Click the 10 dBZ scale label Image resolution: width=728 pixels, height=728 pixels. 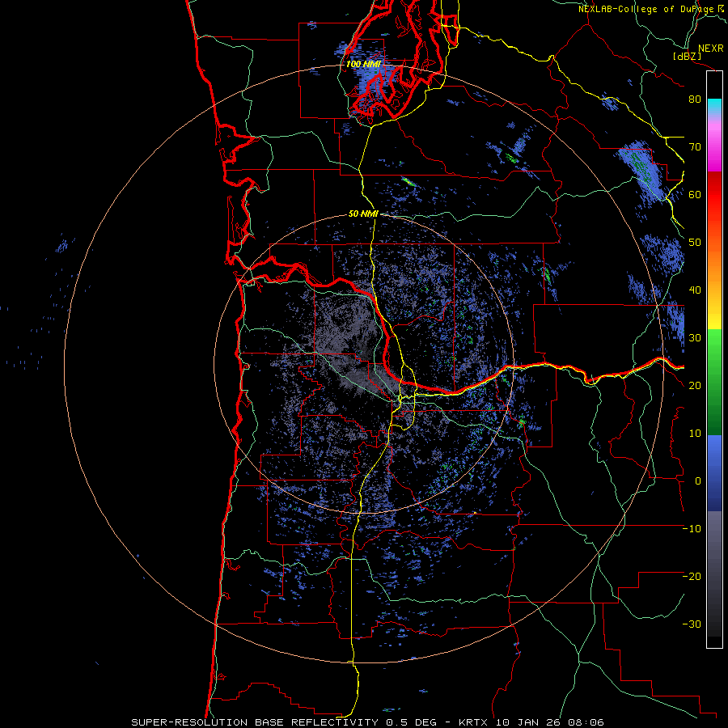695,434
